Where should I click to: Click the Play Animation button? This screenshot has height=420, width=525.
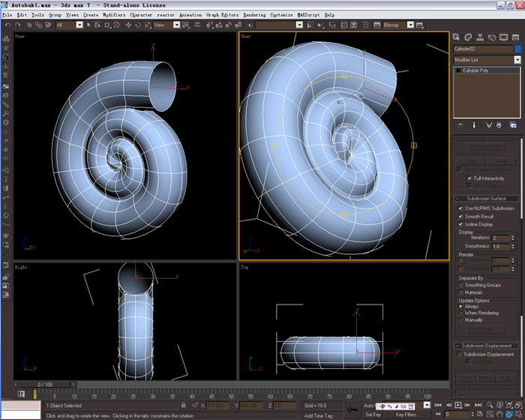[x=458, y=405]
